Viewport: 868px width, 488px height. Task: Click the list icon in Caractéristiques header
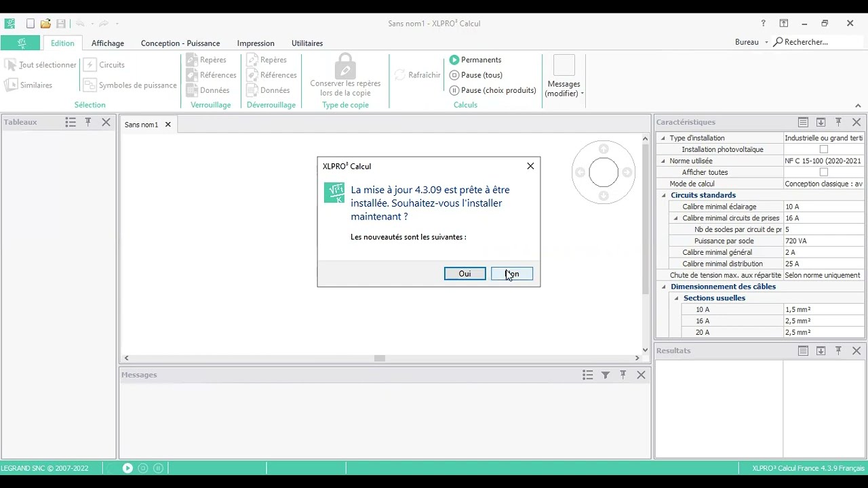pos(803,122)
